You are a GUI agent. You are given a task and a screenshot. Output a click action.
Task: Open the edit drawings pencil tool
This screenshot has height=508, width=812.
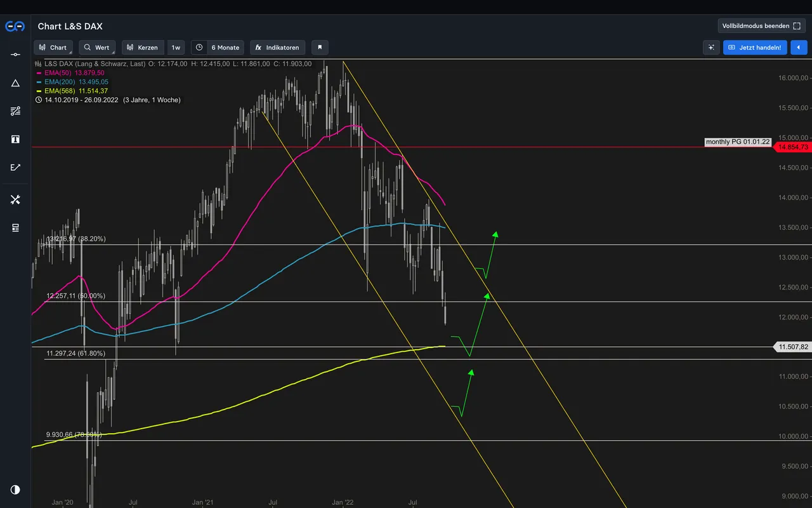click(15, 168)
